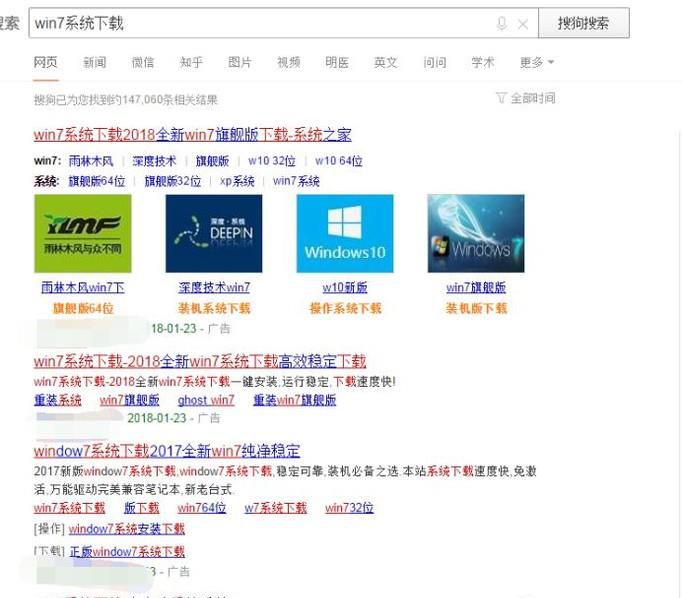
Task: Select the 网页 tab
Action: 45,63
